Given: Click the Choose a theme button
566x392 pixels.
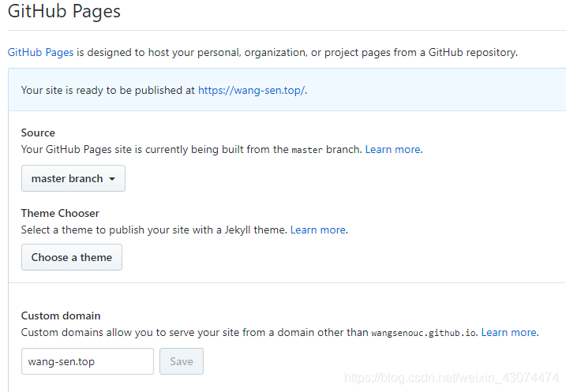Looking at the screenshot, I should click(72, 257).
